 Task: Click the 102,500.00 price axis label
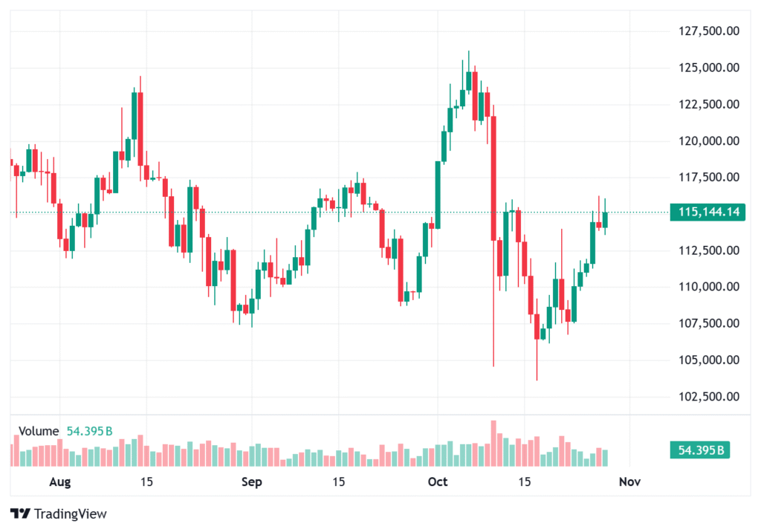point(709,397)
